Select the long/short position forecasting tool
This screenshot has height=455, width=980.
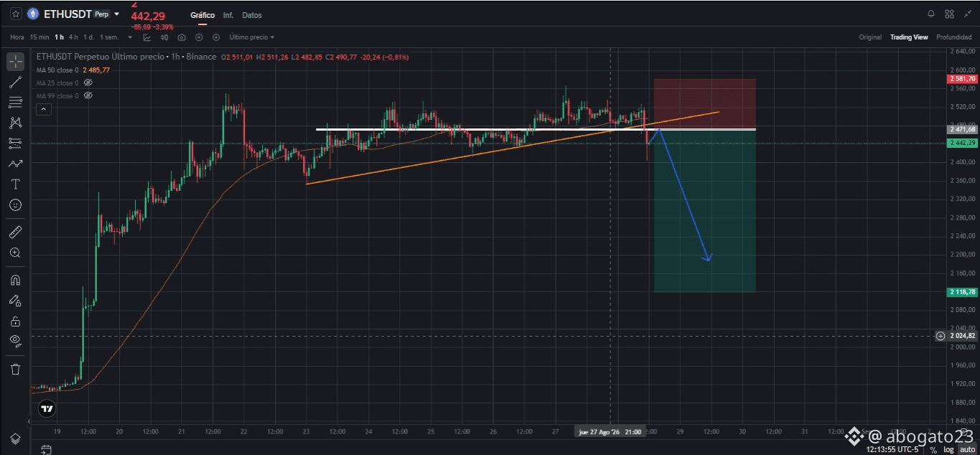click(15, 143)
